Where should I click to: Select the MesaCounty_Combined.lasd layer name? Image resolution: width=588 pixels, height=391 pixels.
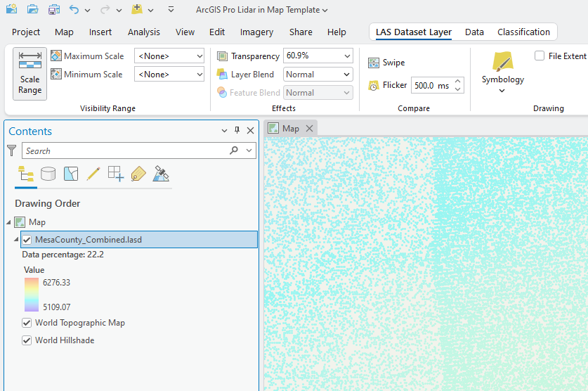89,240
